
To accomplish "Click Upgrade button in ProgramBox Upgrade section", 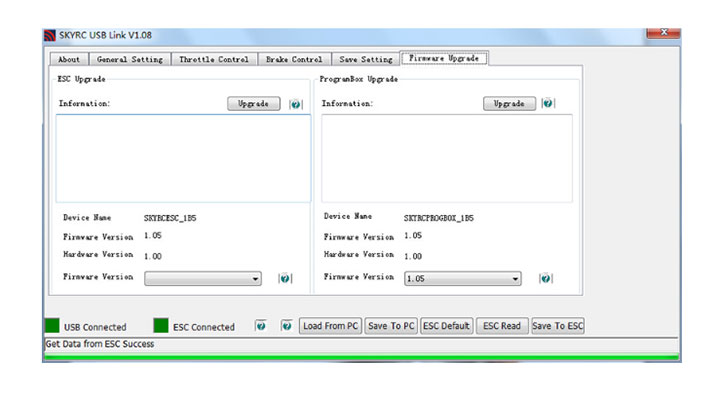I will pos(509,103).
